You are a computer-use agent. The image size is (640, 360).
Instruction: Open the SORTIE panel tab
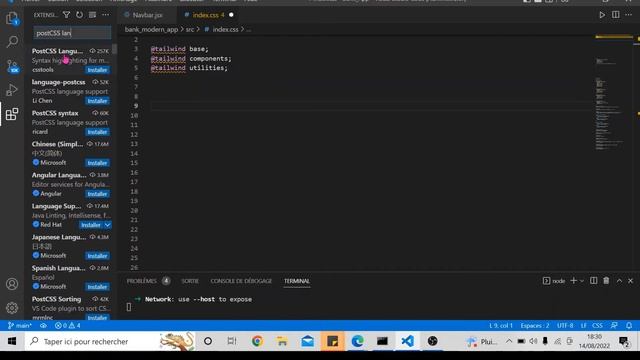pyautogui.click(x=190, y=281)
